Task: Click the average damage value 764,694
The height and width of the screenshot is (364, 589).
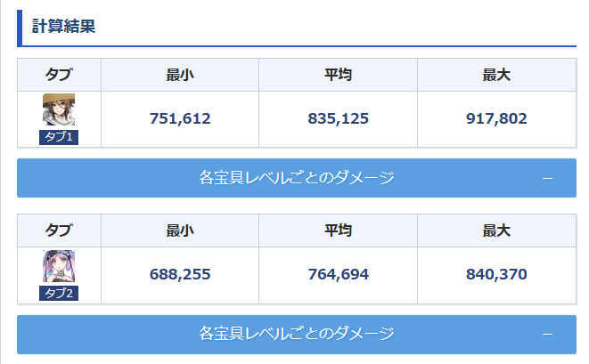Action: [x=338, y=275]
